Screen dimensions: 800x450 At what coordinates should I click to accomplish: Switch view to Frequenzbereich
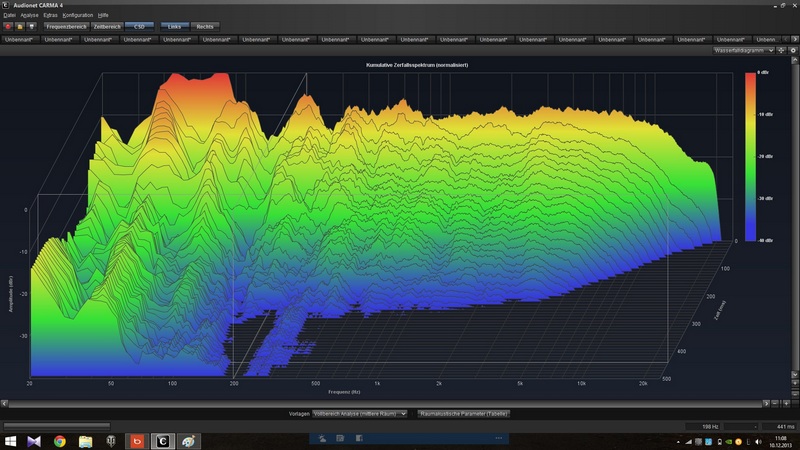[x=69, y=26]
